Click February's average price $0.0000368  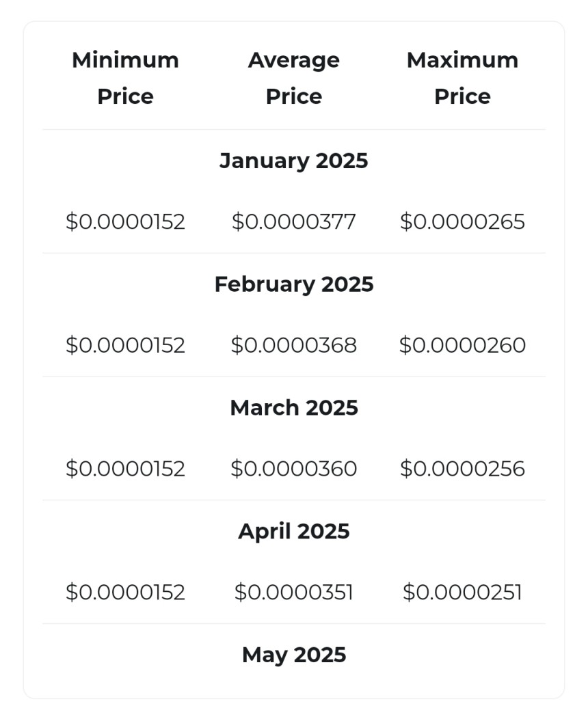pyautogui.click(x=294, y=346)
